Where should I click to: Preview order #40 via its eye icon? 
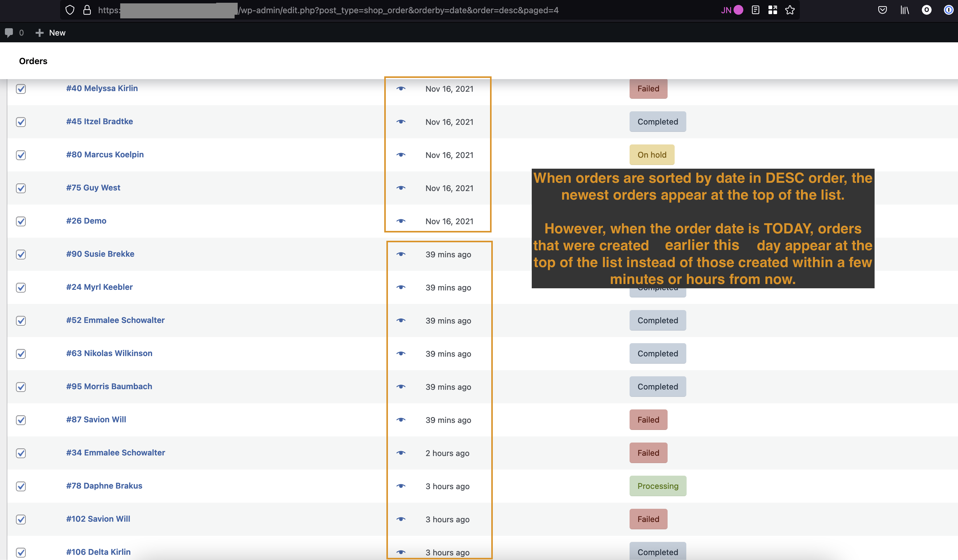click(x=402, y=89)
